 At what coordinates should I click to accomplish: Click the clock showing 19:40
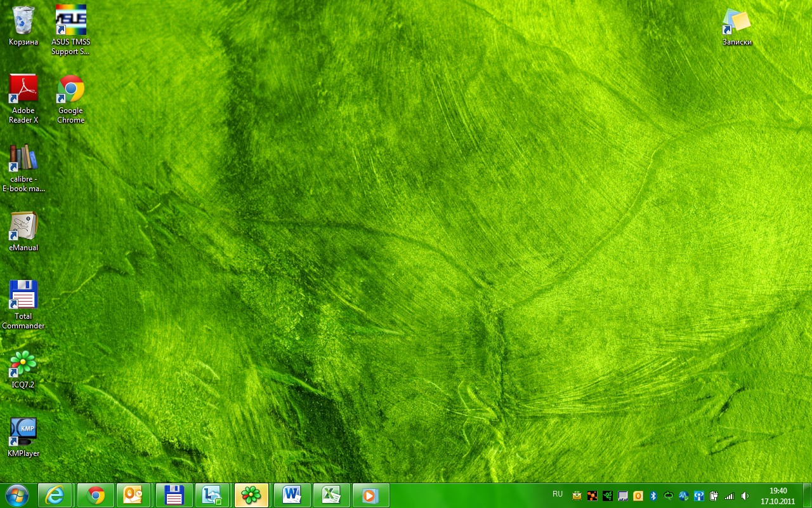pyautogui.click(x=778, y=495)
